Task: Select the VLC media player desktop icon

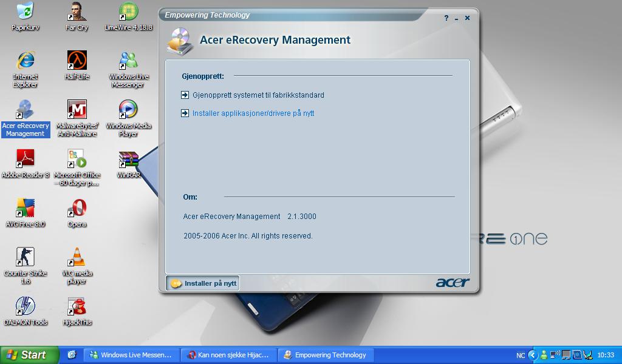Action: 77,266
